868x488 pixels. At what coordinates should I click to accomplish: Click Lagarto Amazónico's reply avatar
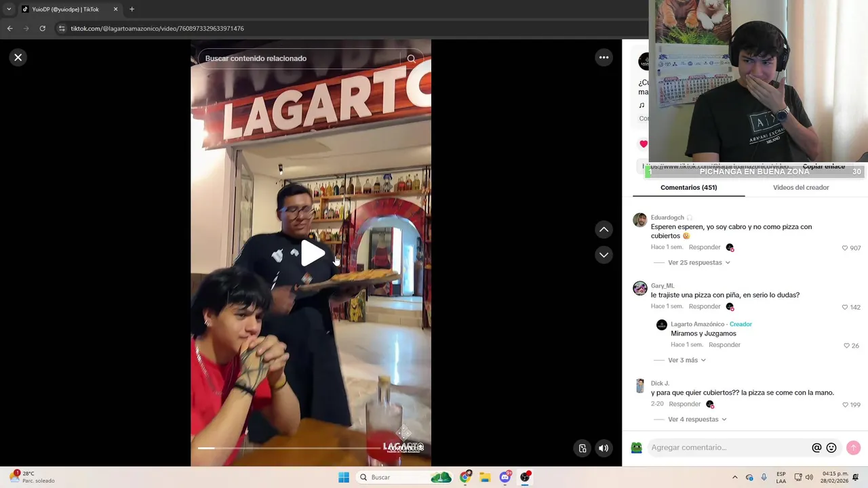662,325
